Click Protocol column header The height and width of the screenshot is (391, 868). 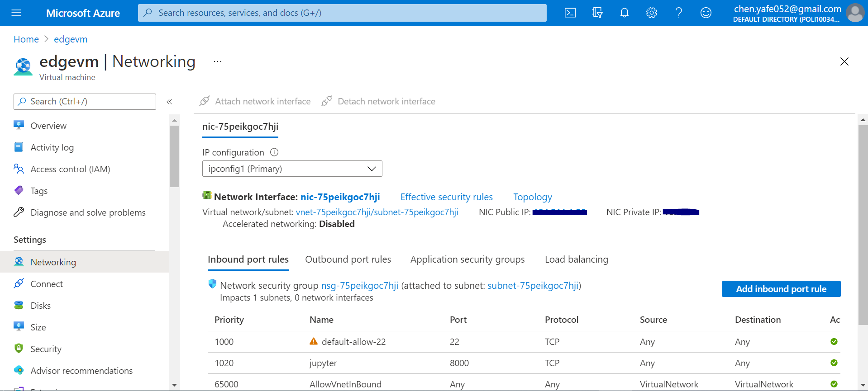(562, 320)
